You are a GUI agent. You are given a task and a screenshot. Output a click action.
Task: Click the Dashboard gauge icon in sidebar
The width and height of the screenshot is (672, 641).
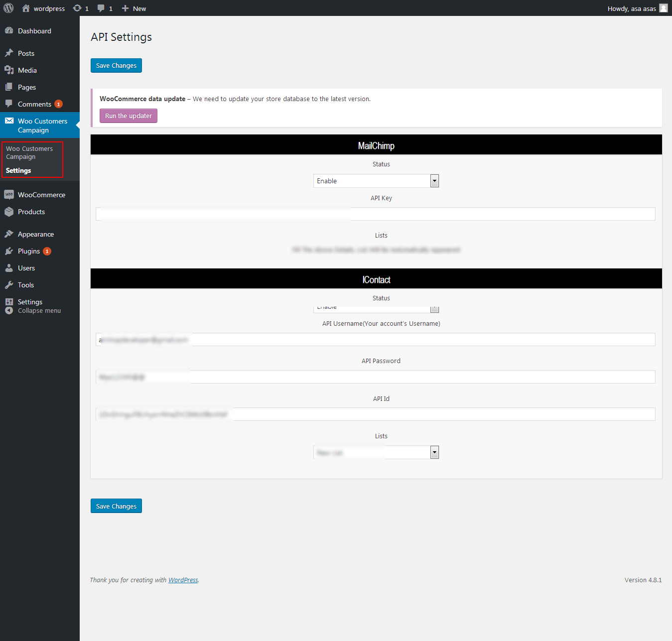(x=9, y=30)
